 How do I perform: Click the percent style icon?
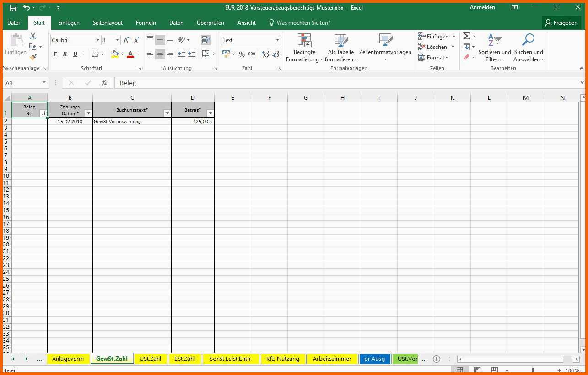click(x=242, y=54)
